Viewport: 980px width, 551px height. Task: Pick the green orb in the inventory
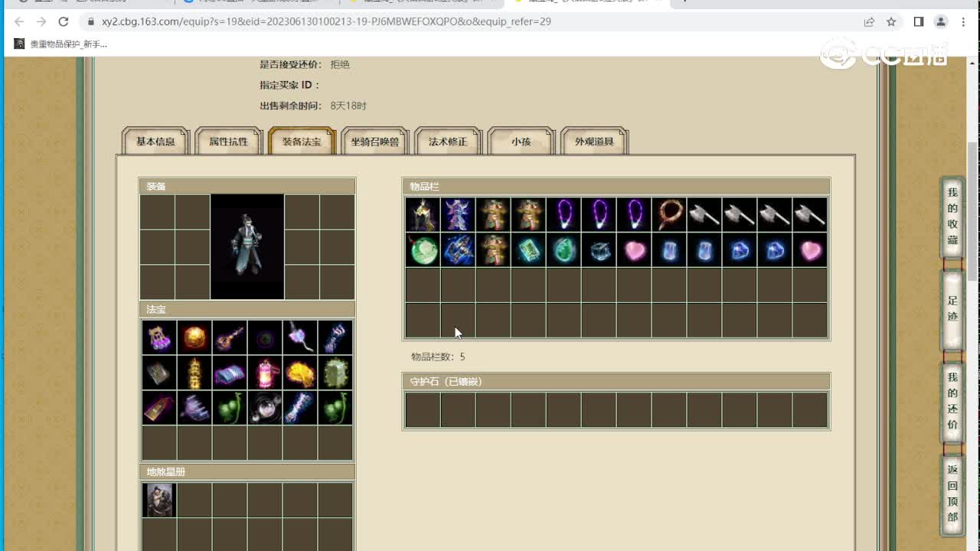[x=423, y=250]
